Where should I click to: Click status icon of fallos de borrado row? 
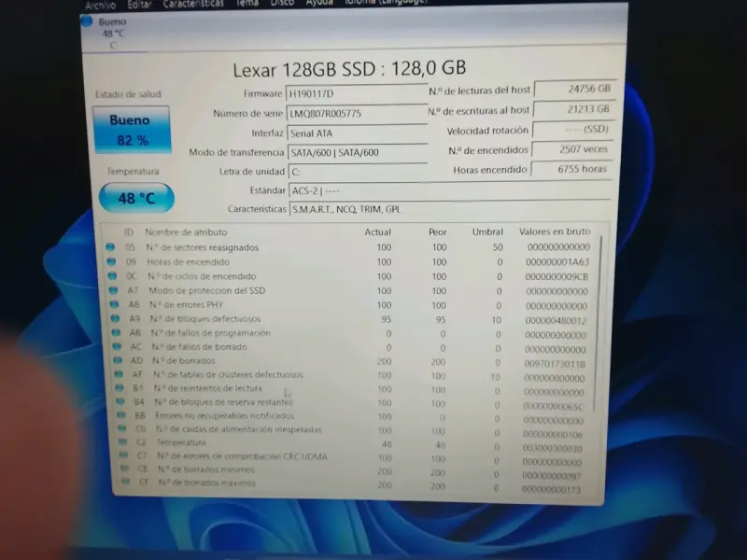click(x=118, y=346)
